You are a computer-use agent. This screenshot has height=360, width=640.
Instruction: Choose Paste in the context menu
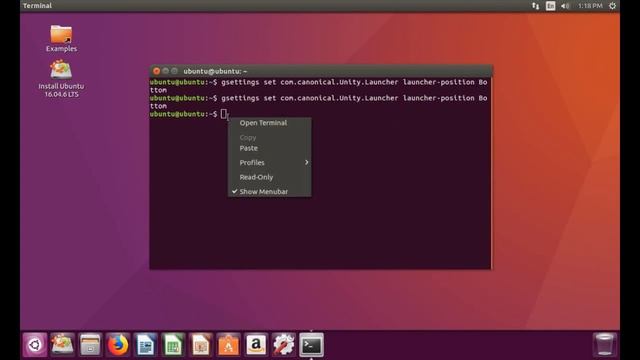269,148
